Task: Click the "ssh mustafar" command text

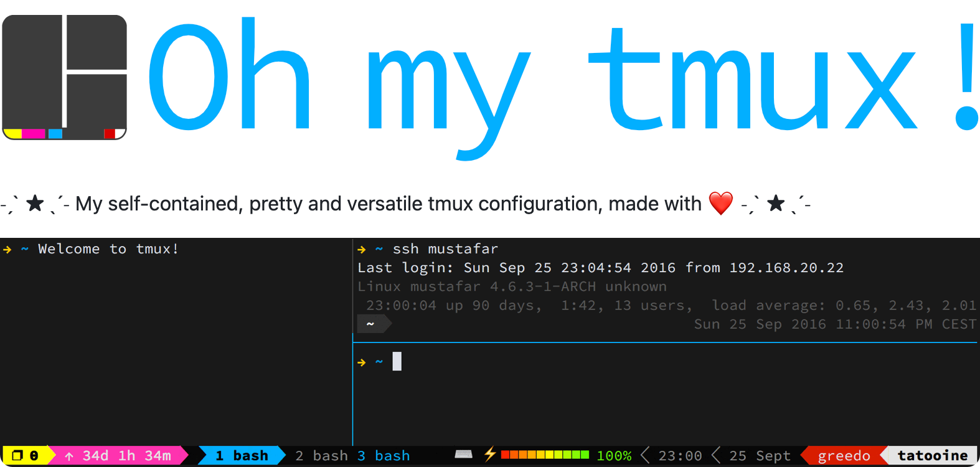Action: point(445,249)
